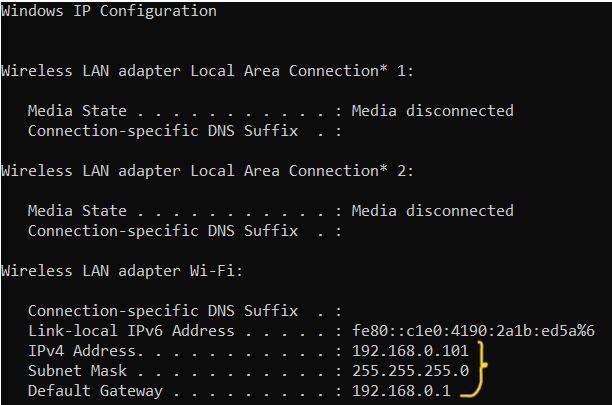Select Media disconnected value under Local Area Connection* 2
The width and height of the screenshot is (612, 405).
[432, 211]
